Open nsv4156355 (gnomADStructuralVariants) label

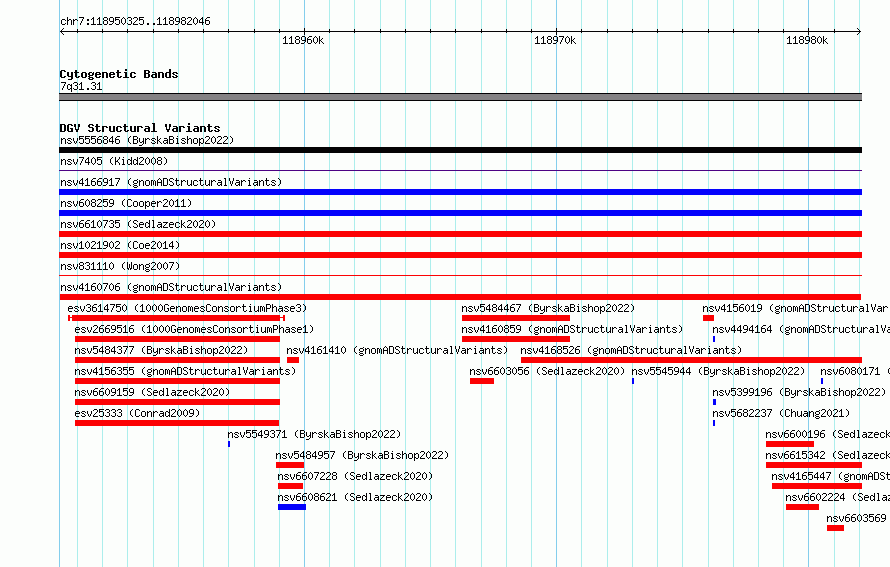(185, 371)
